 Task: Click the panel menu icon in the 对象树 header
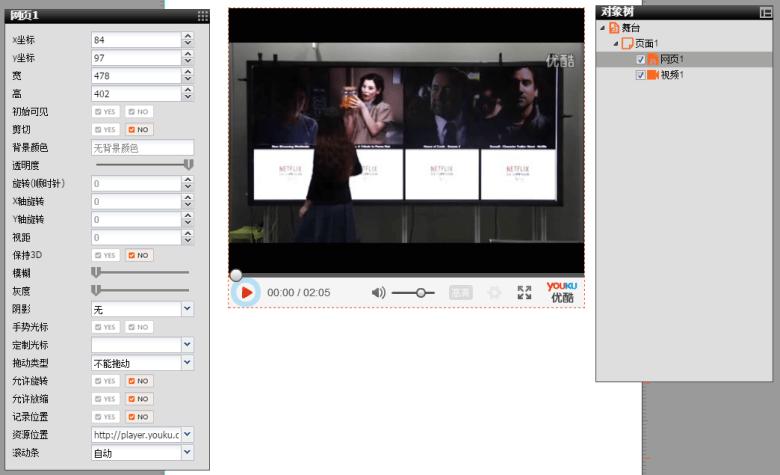tap(765, 12)
